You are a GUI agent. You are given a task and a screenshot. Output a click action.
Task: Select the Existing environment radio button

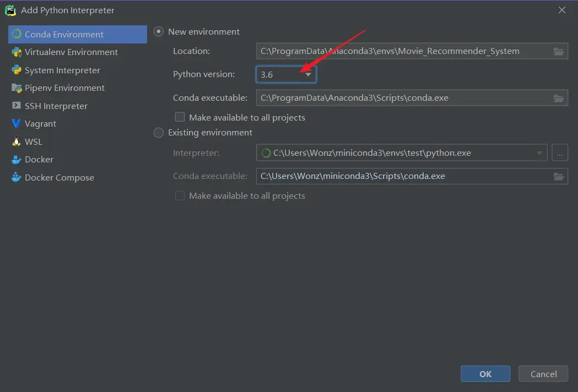(x=159, y=133)
